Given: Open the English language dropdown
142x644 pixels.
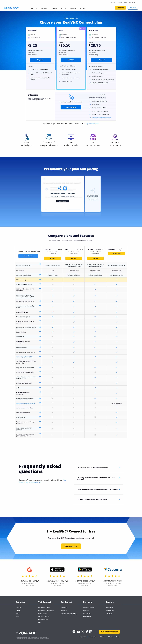Looking at the screenshot, I should (x=132, y=2).
